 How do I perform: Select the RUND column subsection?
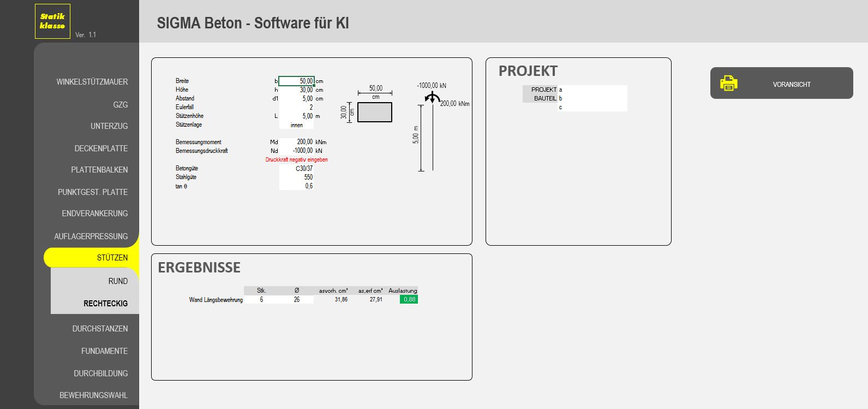[x=118, y=281]
